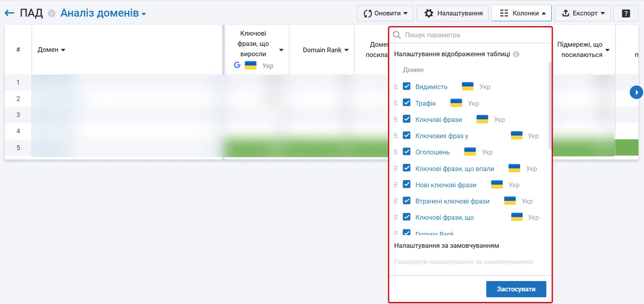The image size is (644, 304).
Task: Click the info icon beside ПАД title
Action: coord(51,13)
